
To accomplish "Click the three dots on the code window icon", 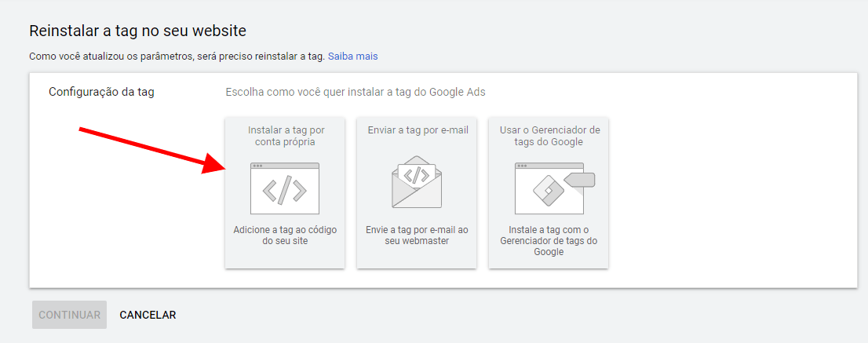I will pyautogui.click(x=257, y=166).
